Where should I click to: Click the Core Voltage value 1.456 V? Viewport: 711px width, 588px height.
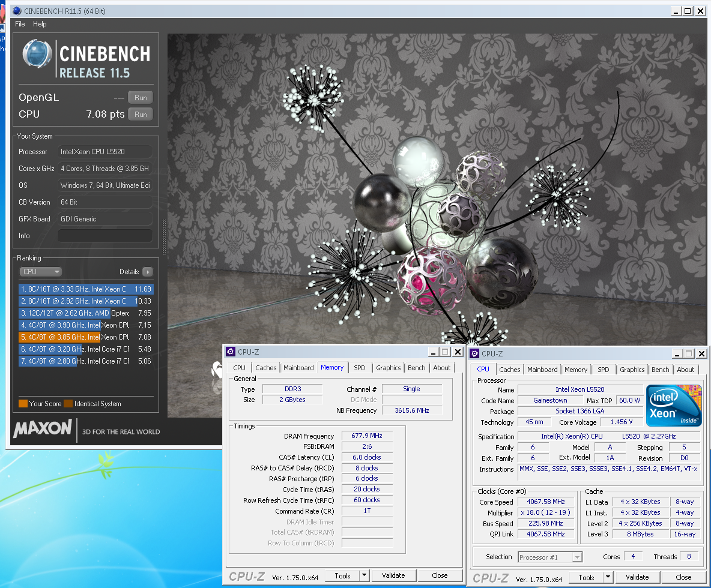coord(621,422)
